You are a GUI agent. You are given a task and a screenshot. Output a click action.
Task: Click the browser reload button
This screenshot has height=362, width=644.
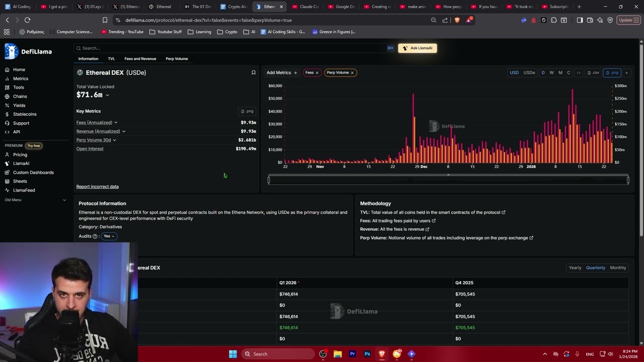pyautogui.click(x=27, y=20)
